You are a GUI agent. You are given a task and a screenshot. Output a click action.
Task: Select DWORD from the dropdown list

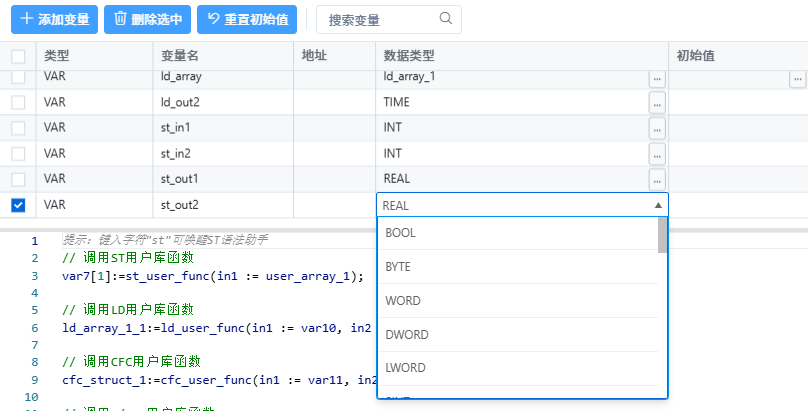(518, 335)
